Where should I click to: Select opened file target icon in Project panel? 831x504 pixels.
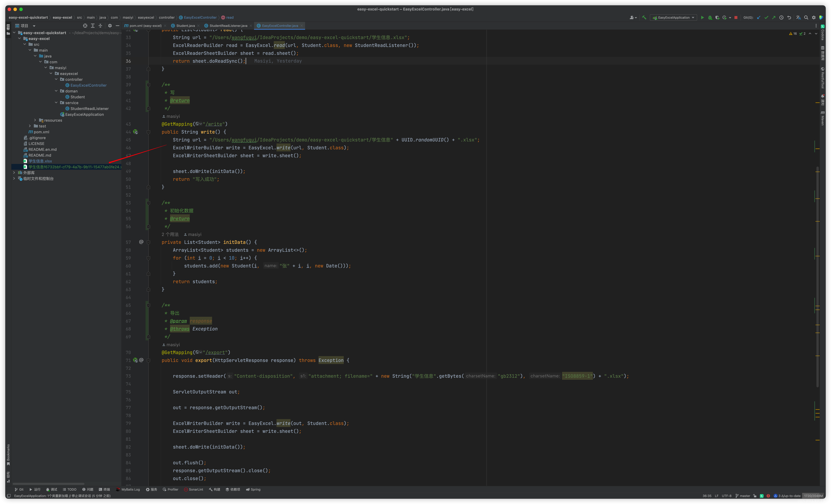coord(85,26)
